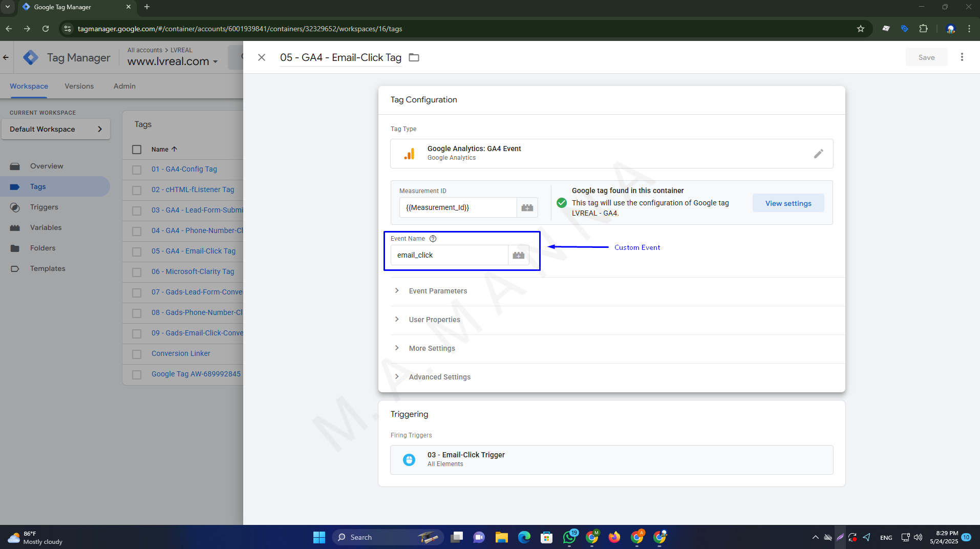Open the Triggers section in sidebar
Viewport: 980px width, 549px height.
tap(44, 207)
